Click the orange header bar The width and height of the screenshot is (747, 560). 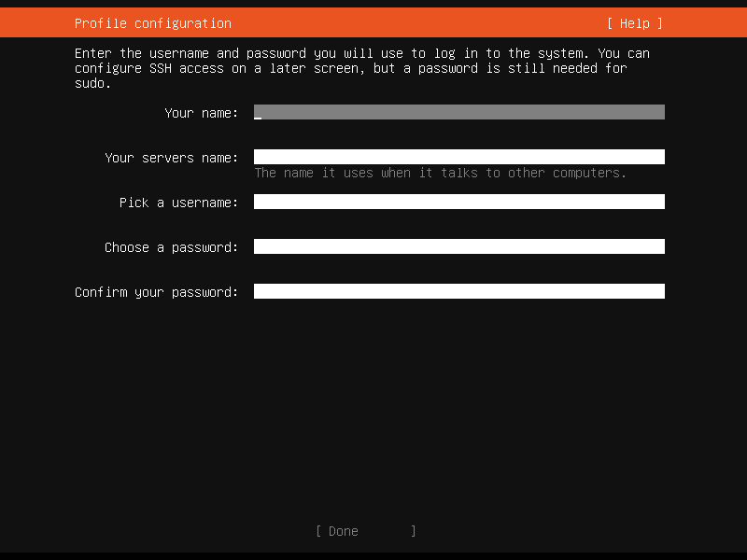click(x=373, y=22)
